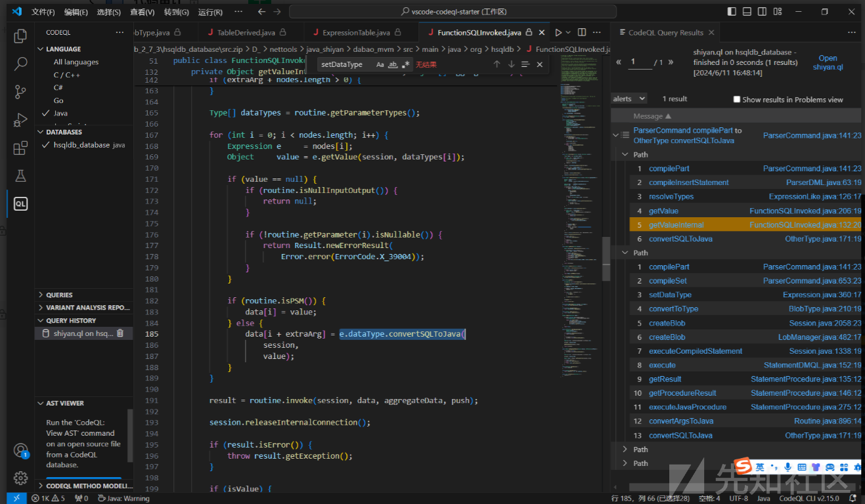
Task: Split the editor to the right
Action: [582, 32]
